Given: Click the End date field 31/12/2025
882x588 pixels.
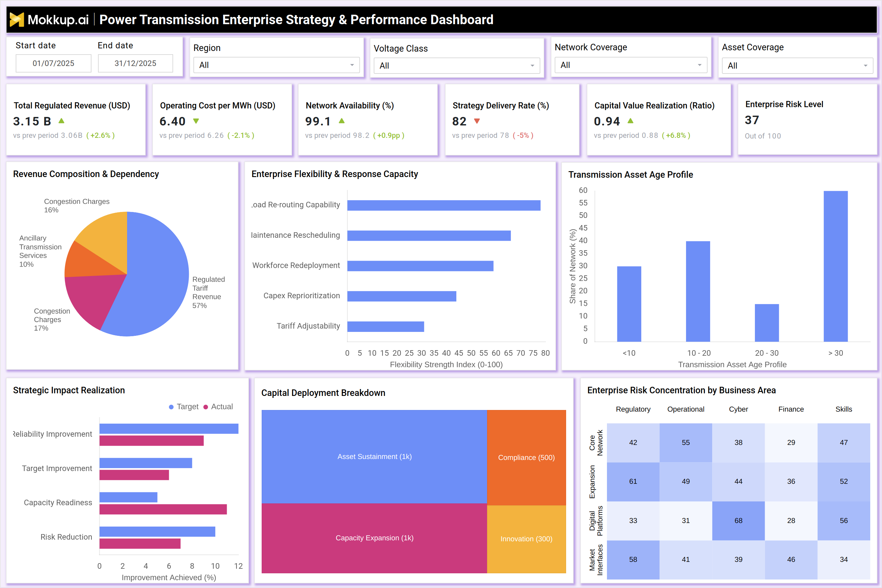Looking at the screenshot, I should coord(135,63).
